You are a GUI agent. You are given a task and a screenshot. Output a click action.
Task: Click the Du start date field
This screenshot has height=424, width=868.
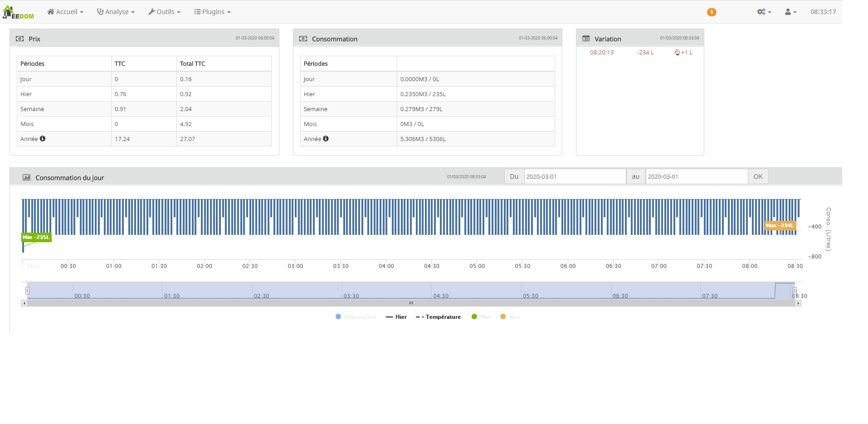click(x=575, y=177)
